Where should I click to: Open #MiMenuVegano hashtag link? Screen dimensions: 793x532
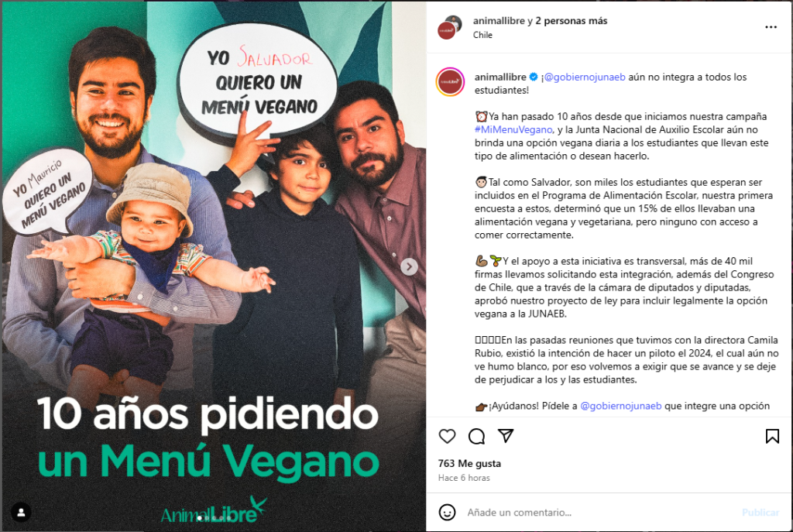[513, 129]
